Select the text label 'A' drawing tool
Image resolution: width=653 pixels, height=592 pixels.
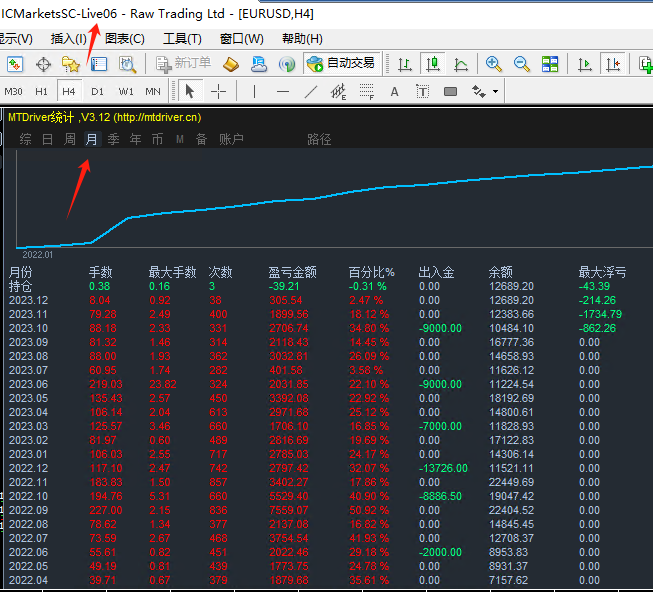pos(394,91)
